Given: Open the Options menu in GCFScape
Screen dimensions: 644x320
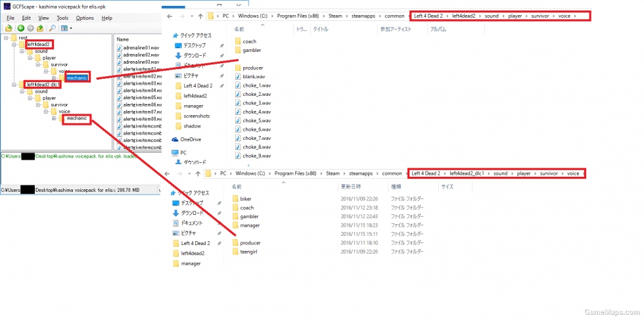Looking at the screenshot, I should (x=85, y=18).
